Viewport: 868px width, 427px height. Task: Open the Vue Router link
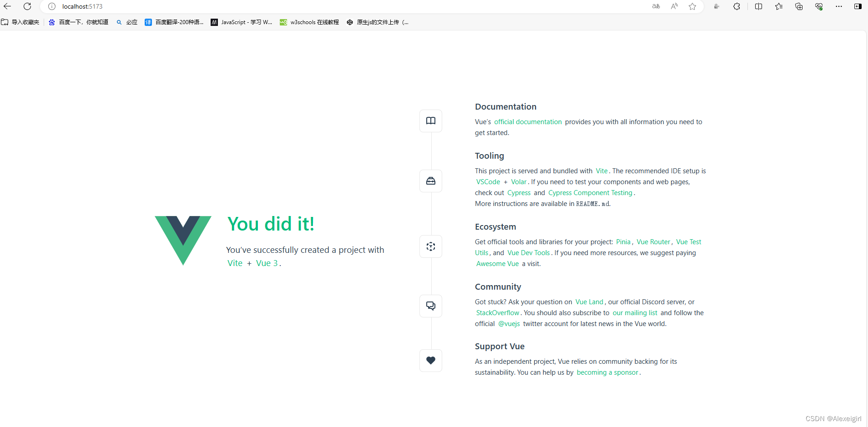coord(653,242)
